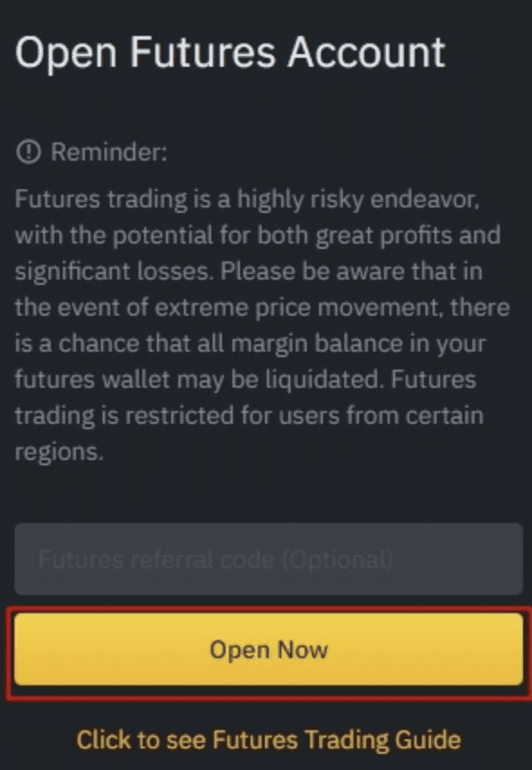
Task: Click the word 'Account' in the title
Action: coord(366,51)
